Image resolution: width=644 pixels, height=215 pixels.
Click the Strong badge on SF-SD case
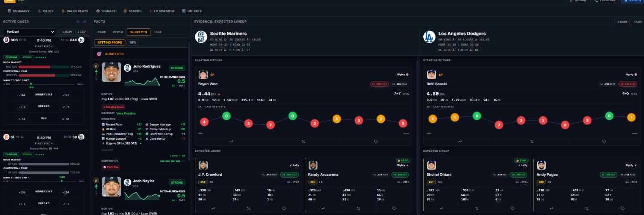coord(26,154)
